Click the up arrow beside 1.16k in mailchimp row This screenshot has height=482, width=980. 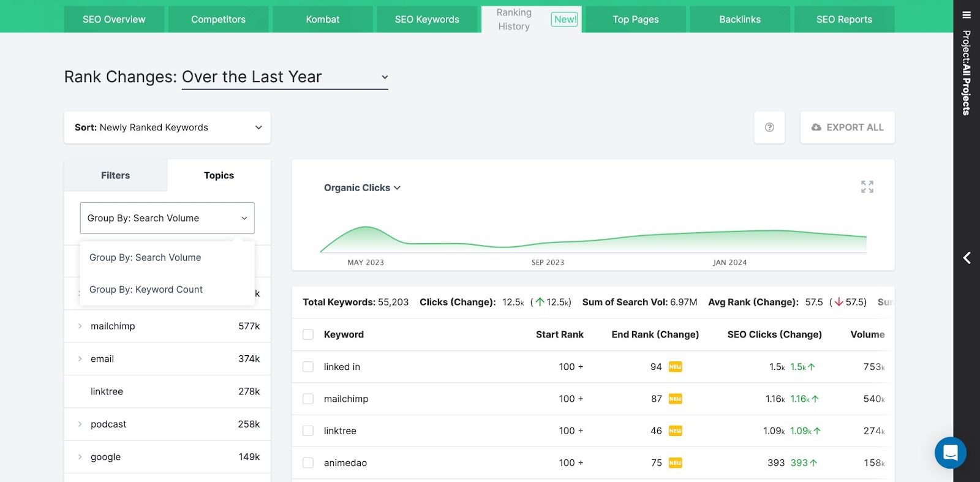[x=815, y=399]
